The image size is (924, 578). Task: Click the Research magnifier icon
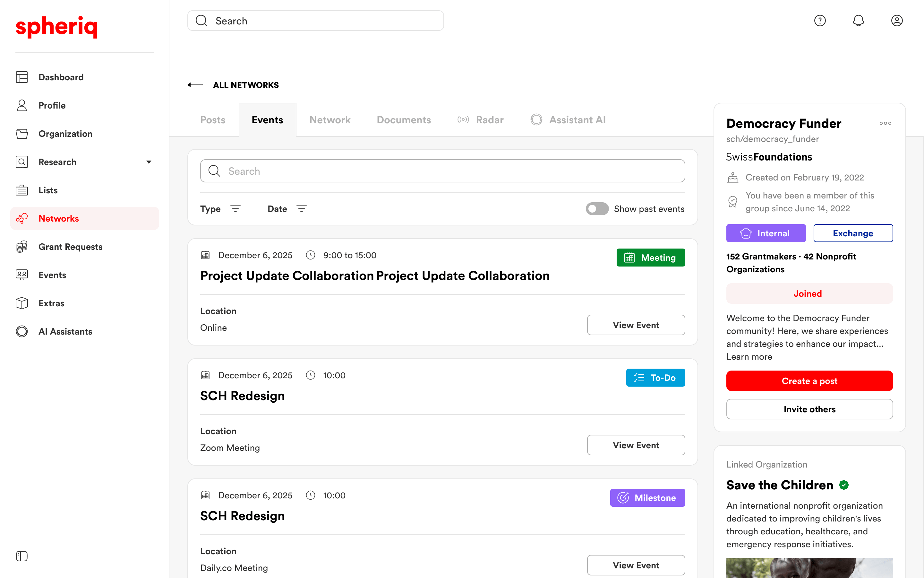22,162
